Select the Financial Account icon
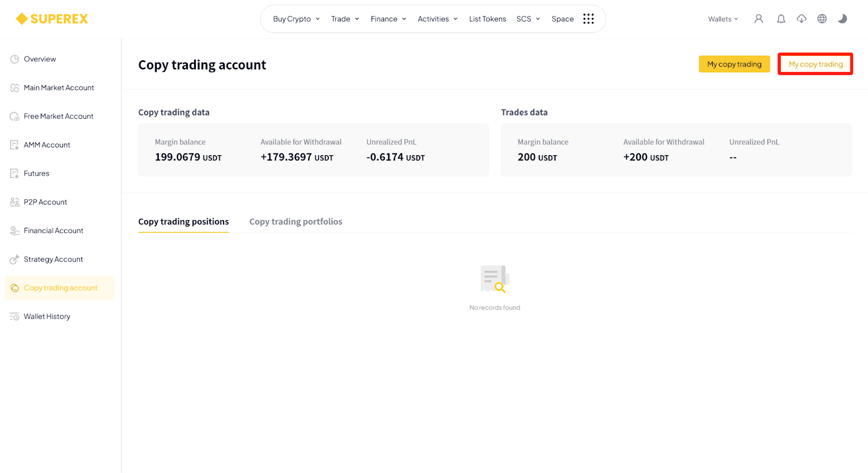 [x=15, y=231]
